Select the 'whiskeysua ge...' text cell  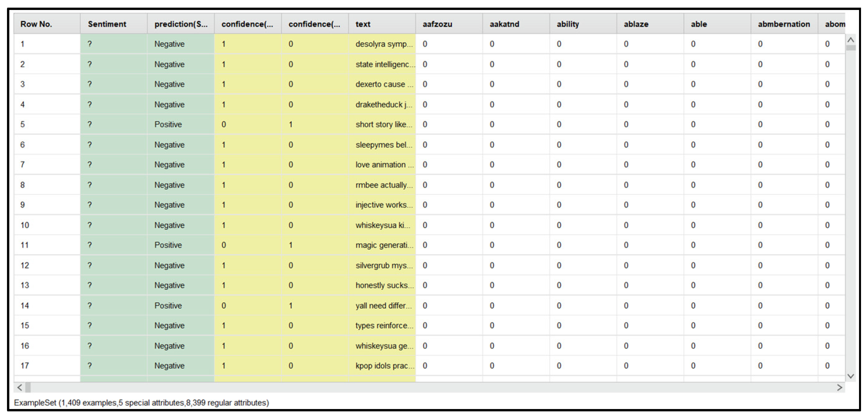click(382, 346)
